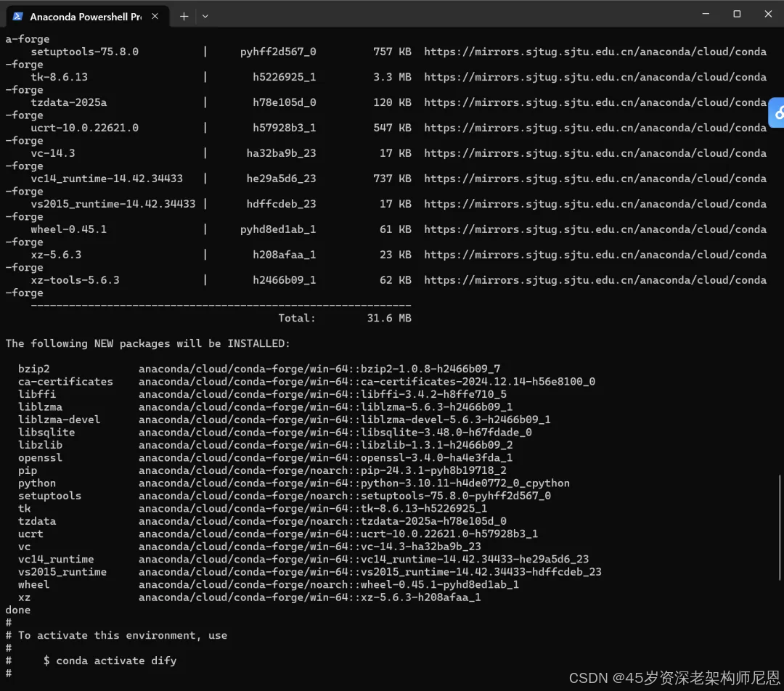The width and height of the screenshot is (784, 691).
Task: Open the new tab profile dropdown
Action: tap(205, 17)
